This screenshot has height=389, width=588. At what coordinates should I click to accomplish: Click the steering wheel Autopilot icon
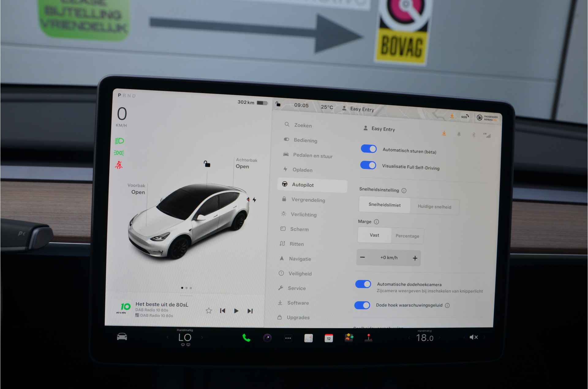[x=286, y=185]
